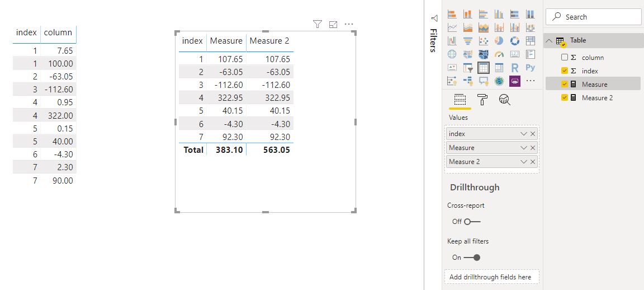Uncheck the Measure 2 field checkbox
This screenshot has width=644, height=290.
(564, 97)
